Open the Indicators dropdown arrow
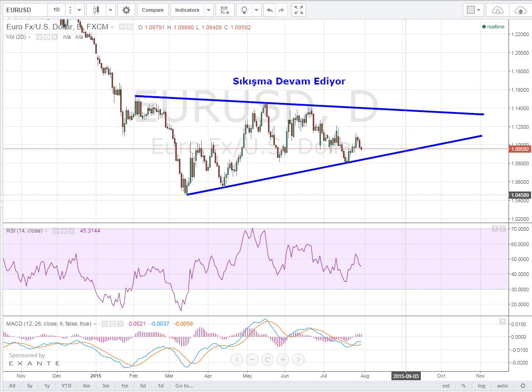532x392 pixels. [x=208, y=10]
